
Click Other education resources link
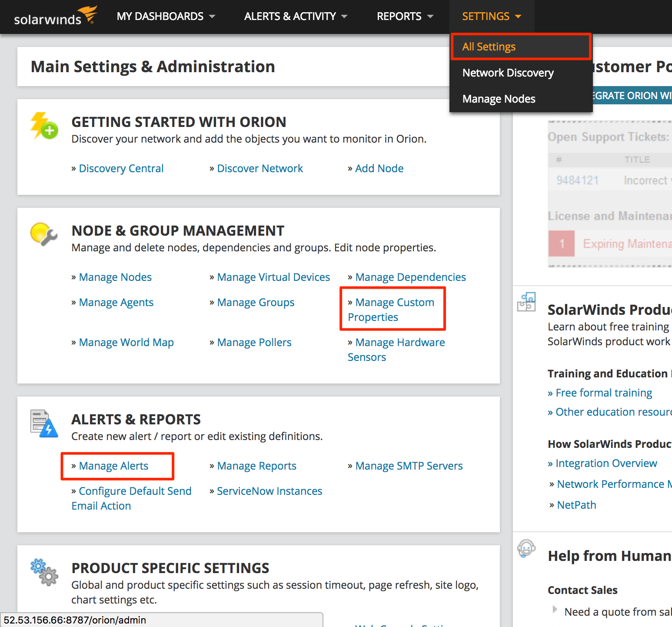pyautogui.click(x=614, y=412)
